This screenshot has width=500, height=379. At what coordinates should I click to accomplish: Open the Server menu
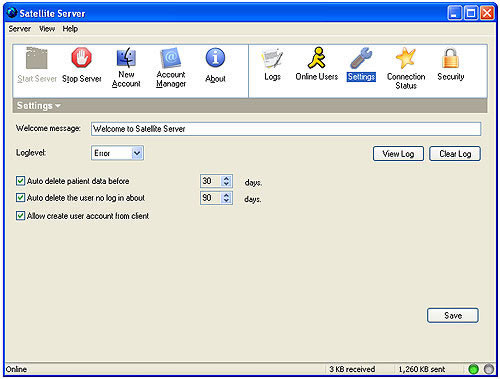click(x=20, y=29)
